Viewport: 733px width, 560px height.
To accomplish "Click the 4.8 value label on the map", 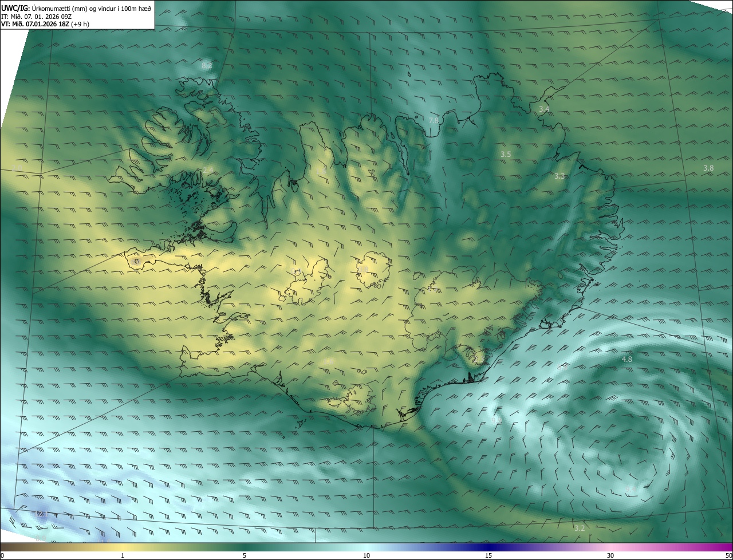I will [627, 360].
